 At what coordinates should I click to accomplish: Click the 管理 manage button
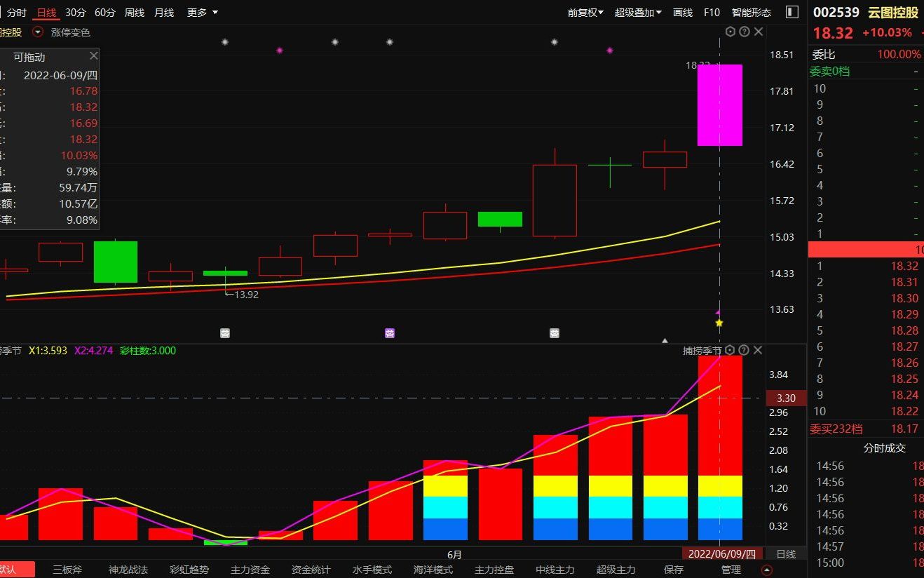pyautogui.click(x=731, y=570)
